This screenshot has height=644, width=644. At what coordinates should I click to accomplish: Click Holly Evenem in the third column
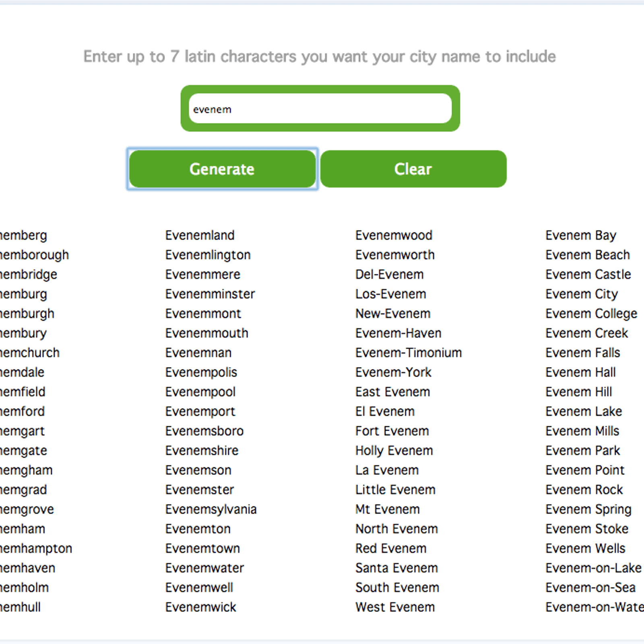[x=394, y=450]
